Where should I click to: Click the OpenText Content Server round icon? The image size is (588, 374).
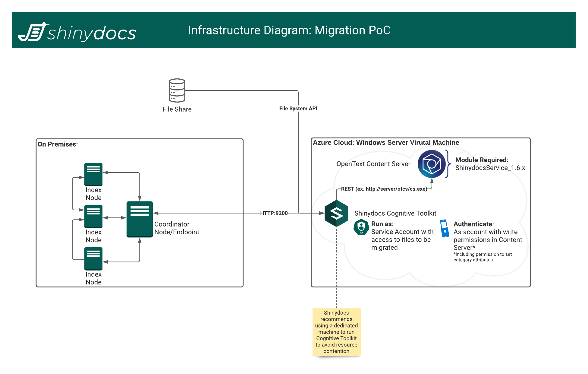point(432,164)
